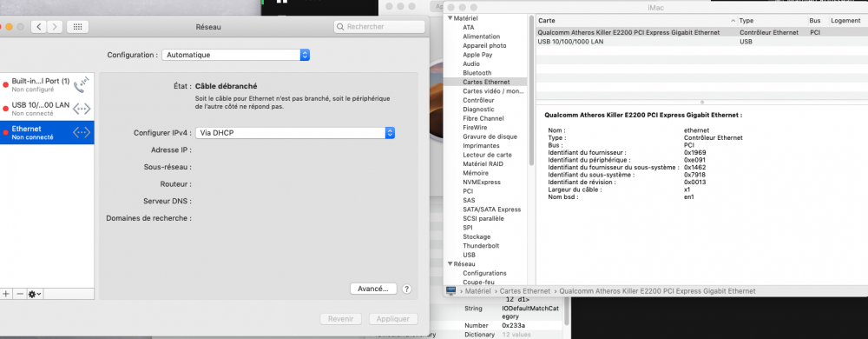
Task: Show all preferences grid button
Action: point(77,27)
